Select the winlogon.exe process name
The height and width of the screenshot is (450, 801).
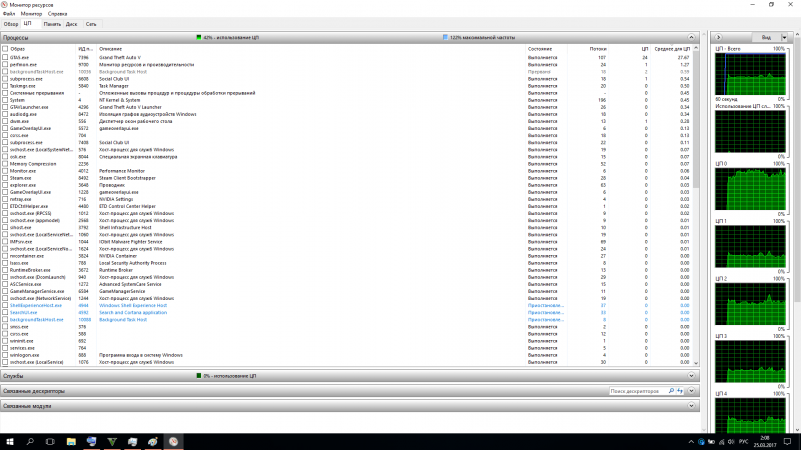(x=25, y=355)
